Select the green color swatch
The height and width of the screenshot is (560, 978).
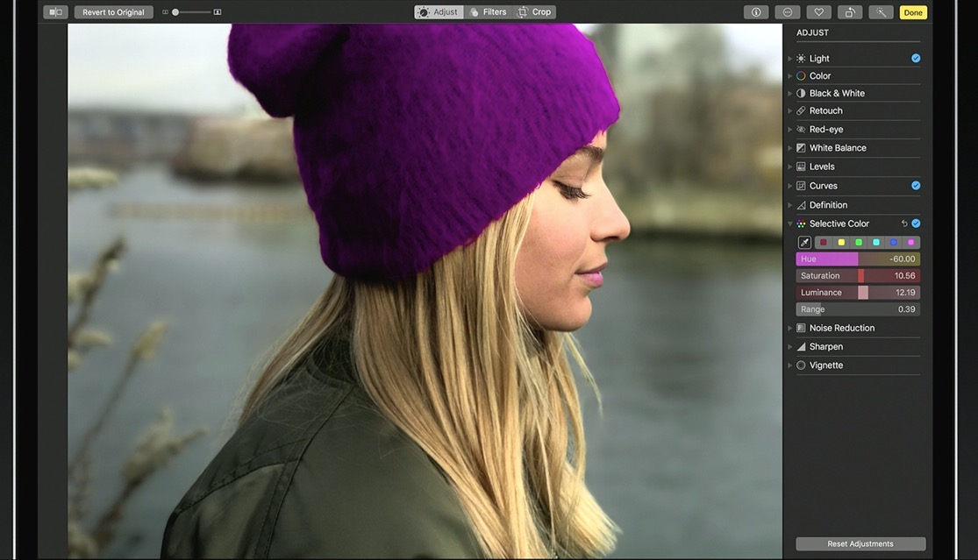click(858, 242)
